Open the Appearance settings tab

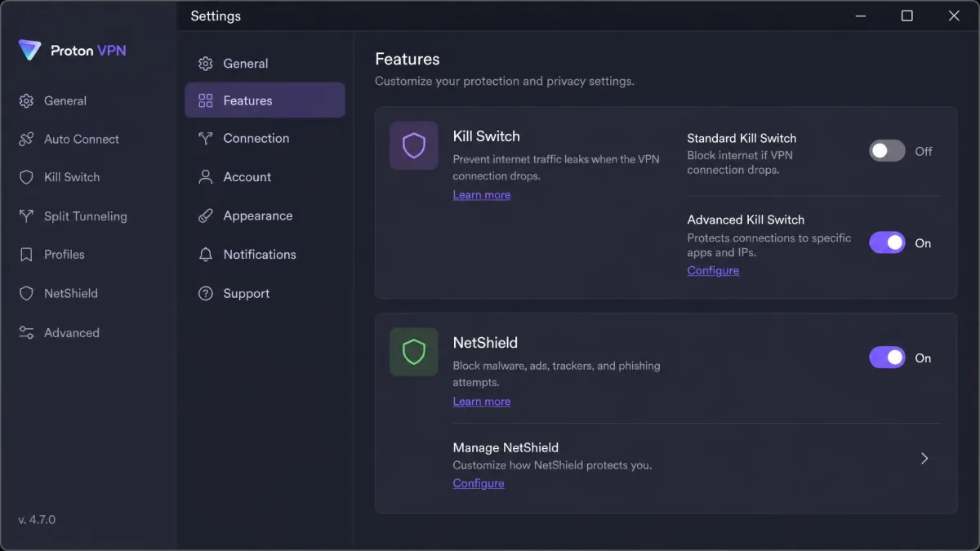click(265, 216)
